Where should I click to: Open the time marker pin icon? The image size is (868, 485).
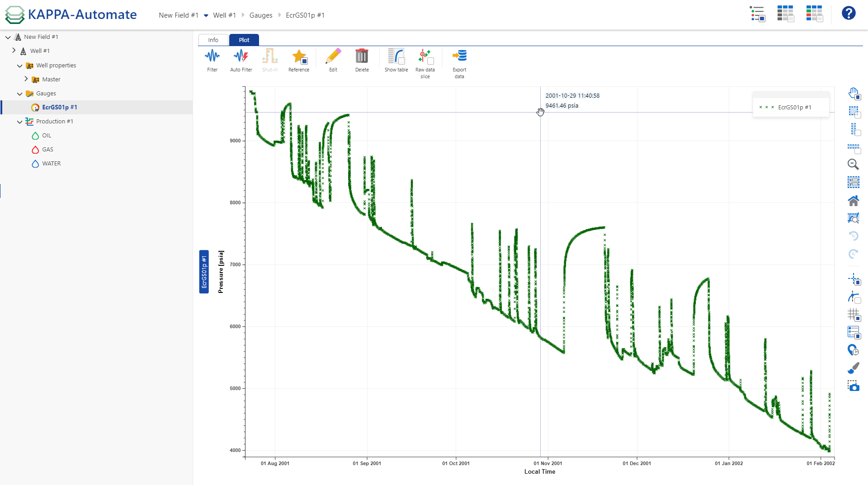(853, 350)
